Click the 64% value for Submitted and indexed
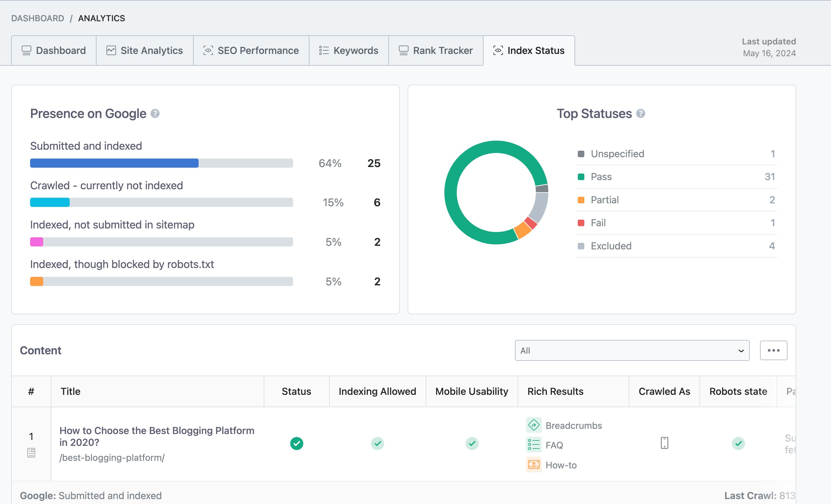Screen dimensions: 831x504 tap(330, 163)
